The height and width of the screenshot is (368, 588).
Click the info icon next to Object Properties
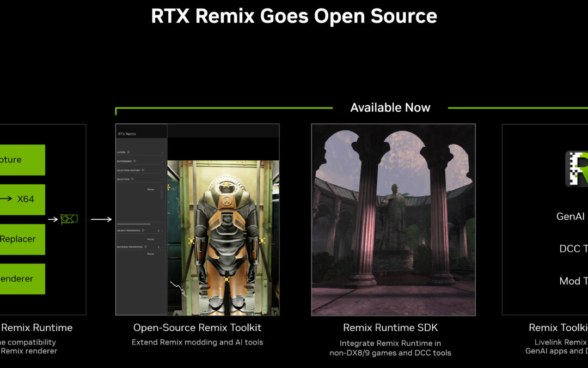143,231
